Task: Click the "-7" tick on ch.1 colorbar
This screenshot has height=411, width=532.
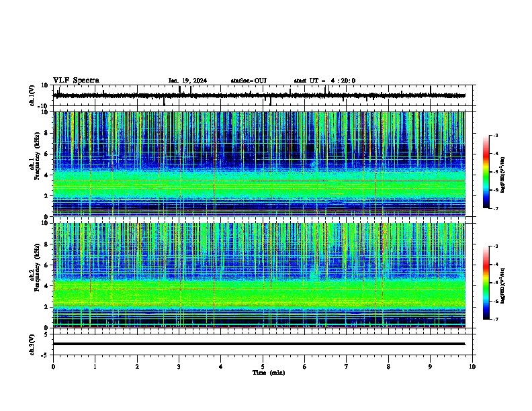Action: click(495, 208)
